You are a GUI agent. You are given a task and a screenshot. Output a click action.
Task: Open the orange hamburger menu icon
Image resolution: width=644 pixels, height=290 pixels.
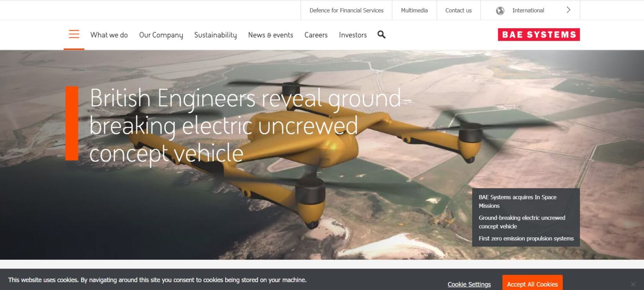(74, 34)
